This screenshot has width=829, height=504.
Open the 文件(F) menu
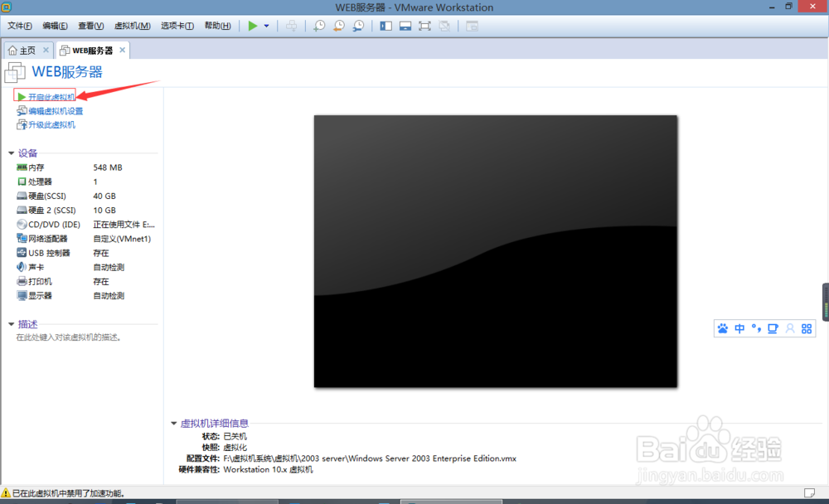(x=20, y=26)
